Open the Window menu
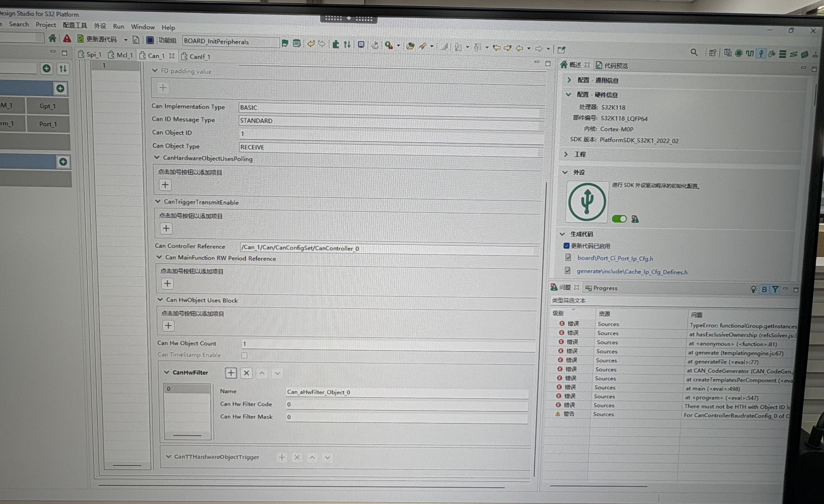This screenshot has height=504, width=824. coord(143,27)
